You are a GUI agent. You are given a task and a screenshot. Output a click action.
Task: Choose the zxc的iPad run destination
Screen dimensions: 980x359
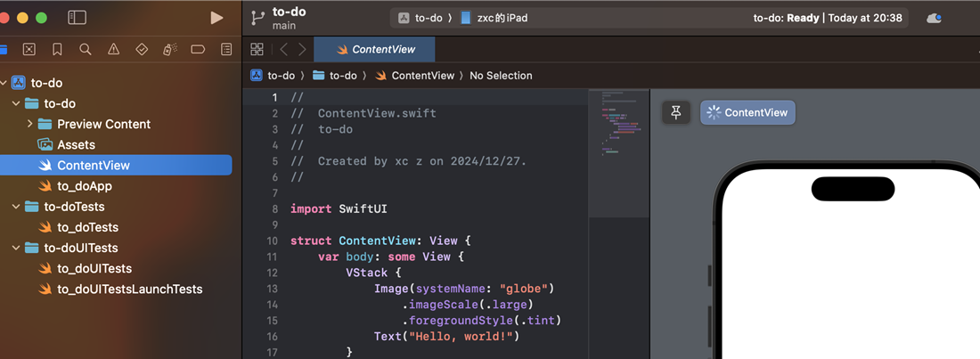[x=494, y=18]
